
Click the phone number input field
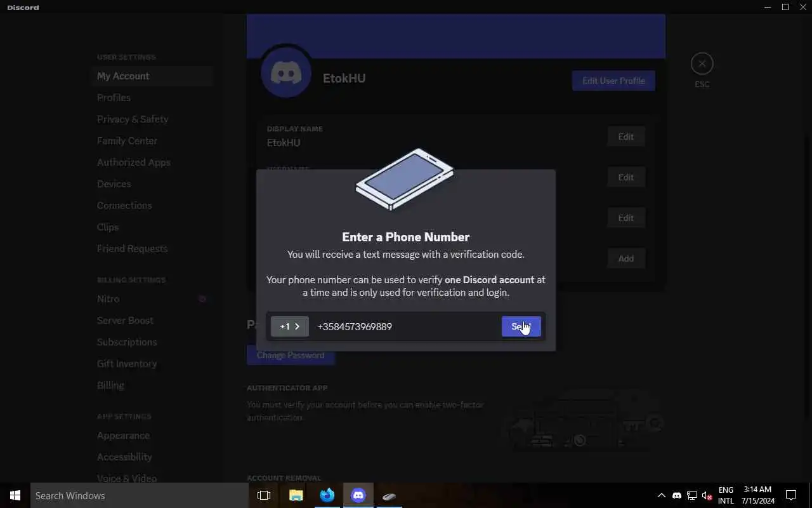(406, 326)
